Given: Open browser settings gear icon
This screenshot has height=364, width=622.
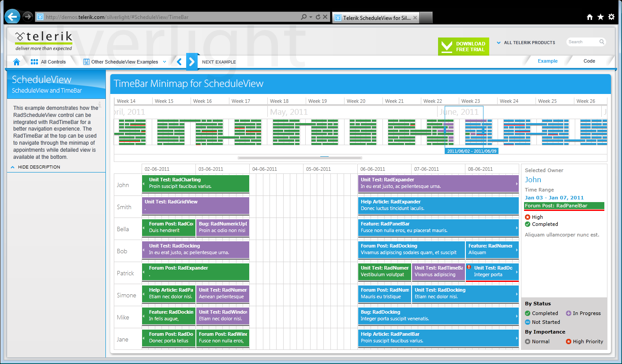Looking at the screenshot, I should point(611,17).
